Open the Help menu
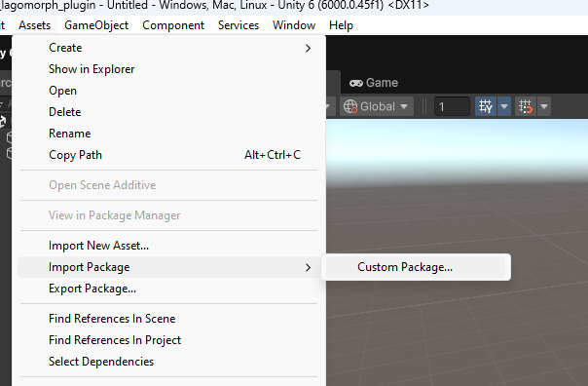Image resolution: width=588 pixels, height=386 pixels. click(x=341, y=25)
